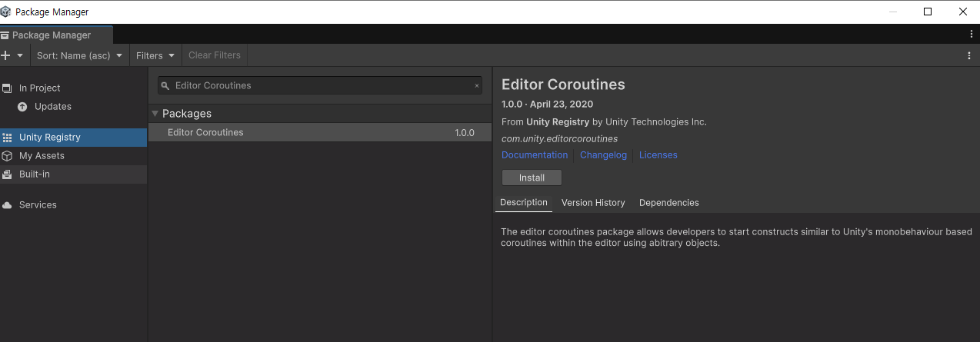980x342 pixels.
Task: Click the Unity Registry grid icon
Action: tap(7, 138)
